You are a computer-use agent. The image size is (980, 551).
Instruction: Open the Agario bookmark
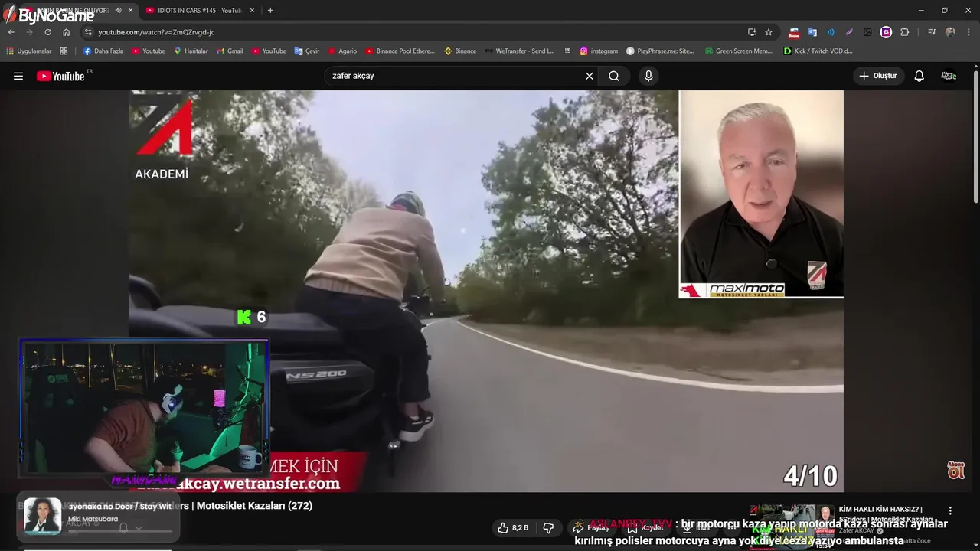342,51
